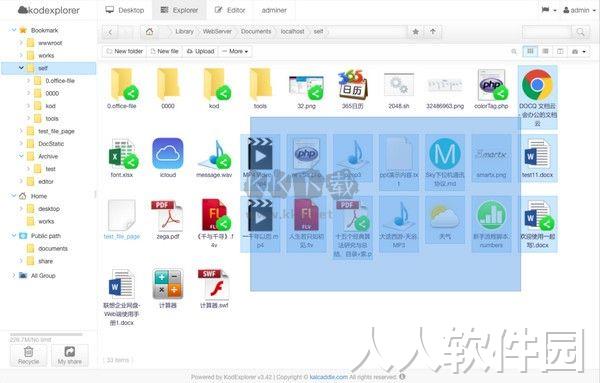Go back with the left arrow button
The height and width of the screenshot is (383, 600).
[x=110, y=32]
